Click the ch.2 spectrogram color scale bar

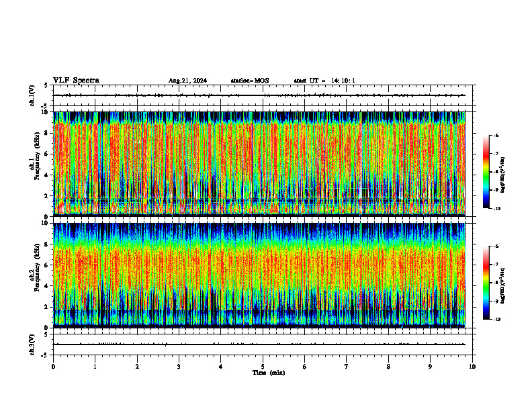coord(486,283)
